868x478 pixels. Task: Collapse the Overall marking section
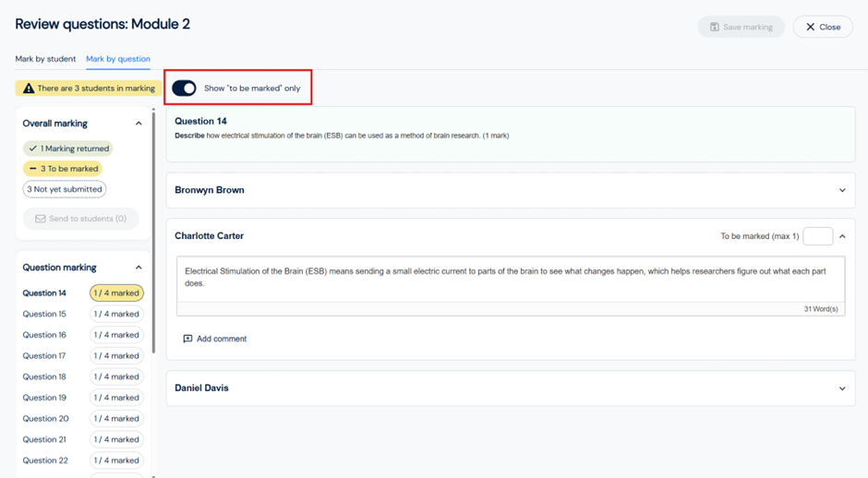pyautogui.click(x=139, y=124)
